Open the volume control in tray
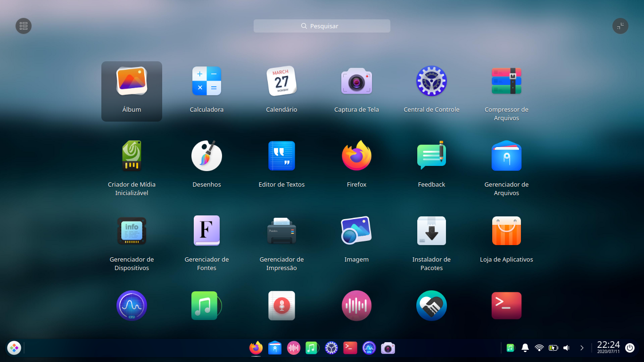 567,348
